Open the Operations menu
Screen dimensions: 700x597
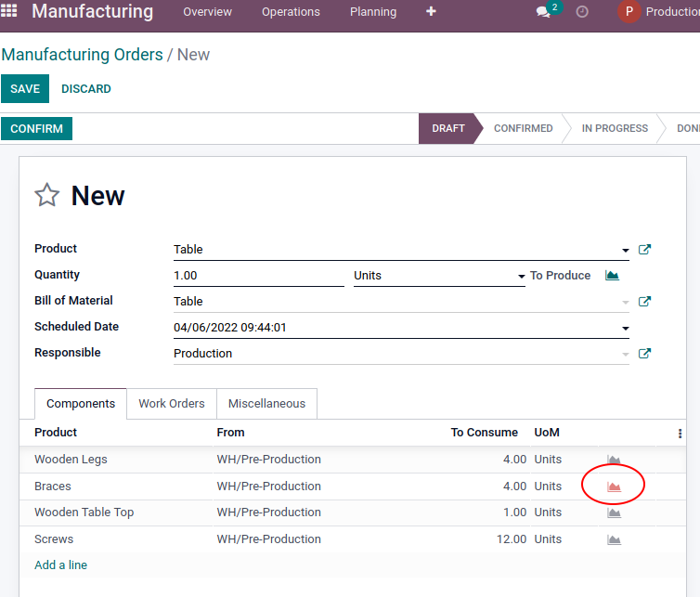[x=291, y=12]
